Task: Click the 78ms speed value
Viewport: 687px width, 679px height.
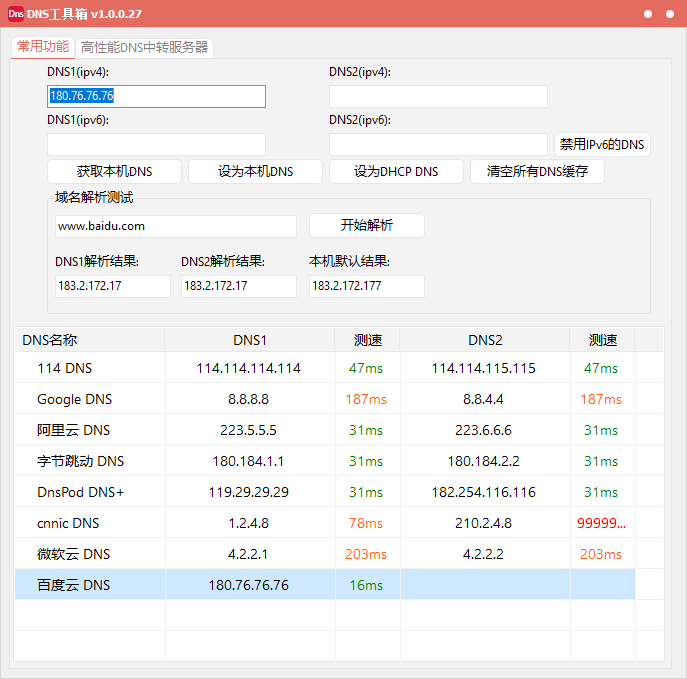Action: pos(366,523)
